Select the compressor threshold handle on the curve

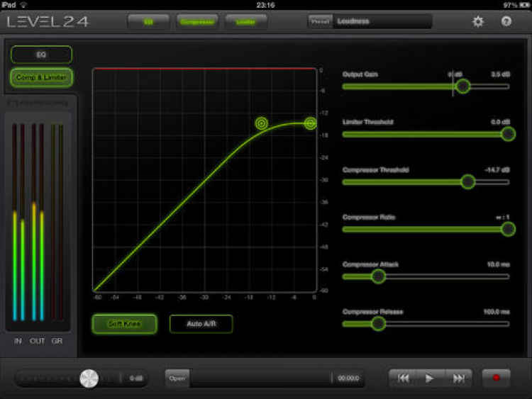[262, 123]
